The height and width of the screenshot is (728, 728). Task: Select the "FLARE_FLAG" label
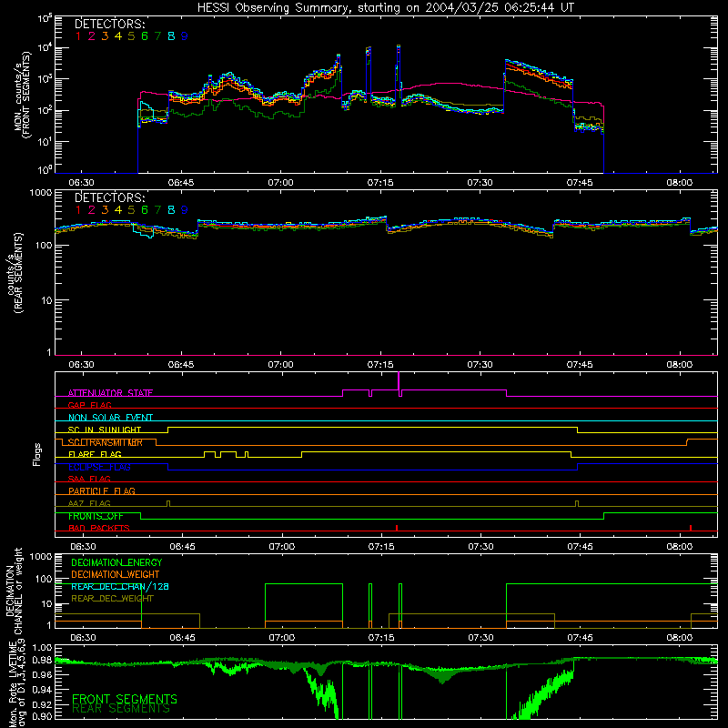pos(95,454)
